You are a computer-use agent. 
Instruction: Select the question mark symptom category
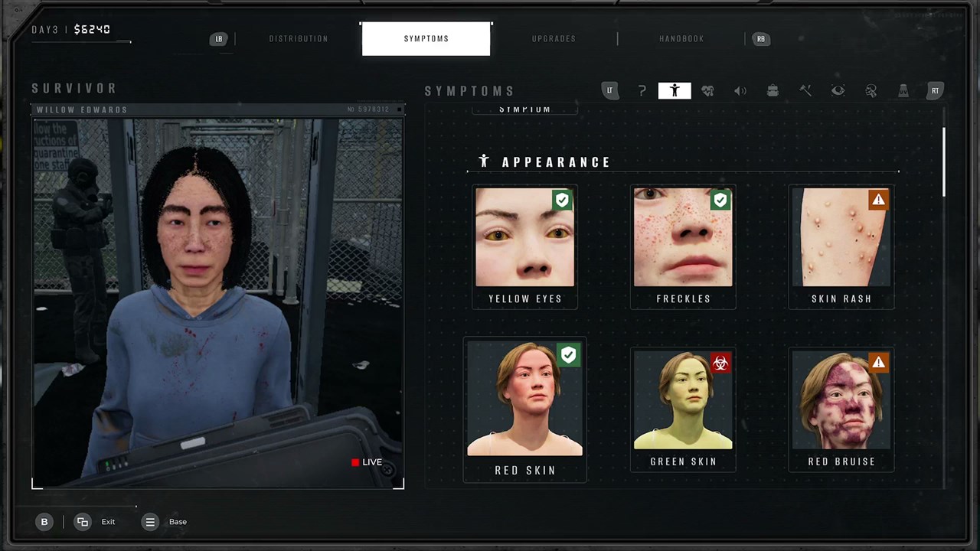[642, 91]
